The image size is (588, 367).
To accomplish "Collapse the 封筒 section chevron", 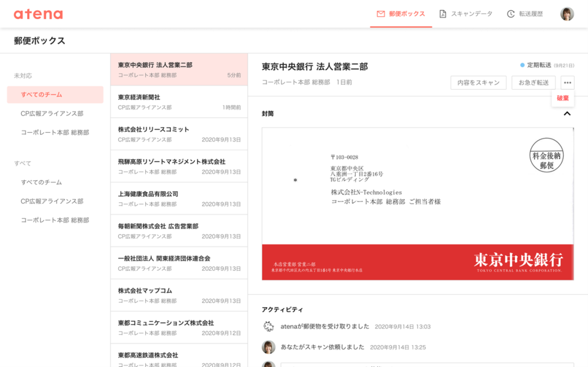I will click(567, 114).
